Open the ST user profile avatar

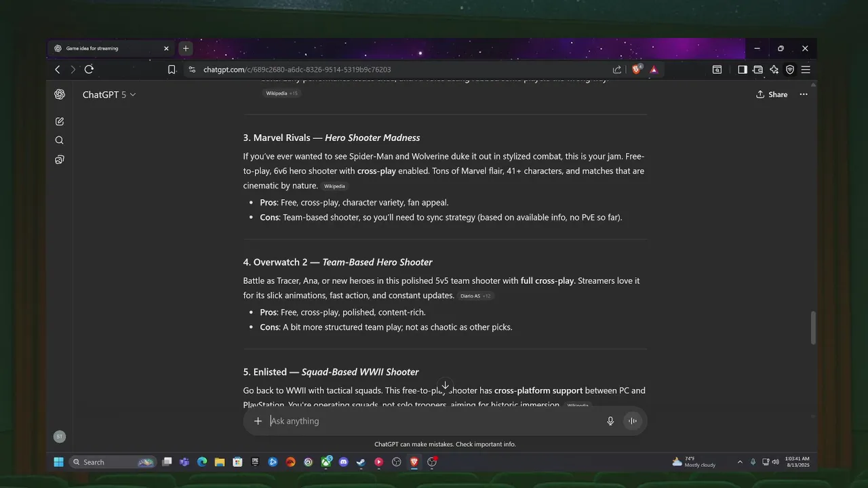[x=60, y=436]
